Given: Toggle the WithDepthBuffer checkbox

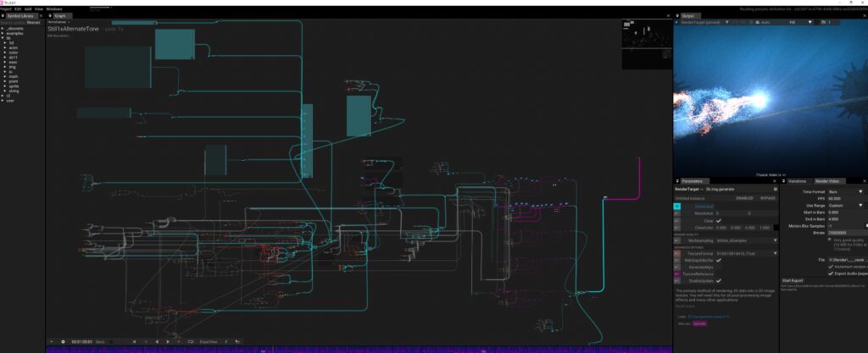Looking at the screenshot, I should 719,260.
